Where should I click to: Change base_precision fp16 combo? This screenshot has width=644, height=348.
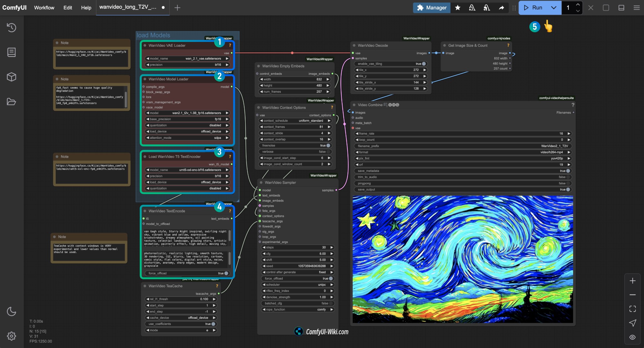tap(187, 119)
